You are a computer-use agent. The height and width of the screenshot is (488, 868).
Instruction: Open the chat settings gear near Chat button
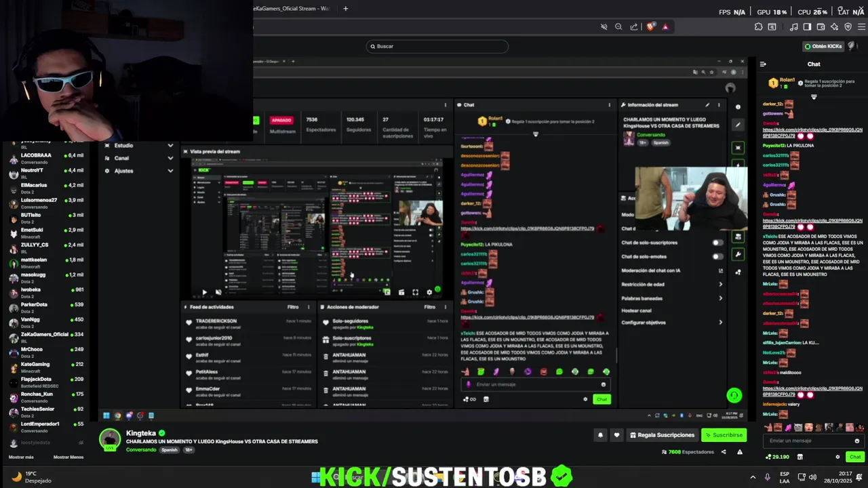pyautogui.click(x=837, y=457)
